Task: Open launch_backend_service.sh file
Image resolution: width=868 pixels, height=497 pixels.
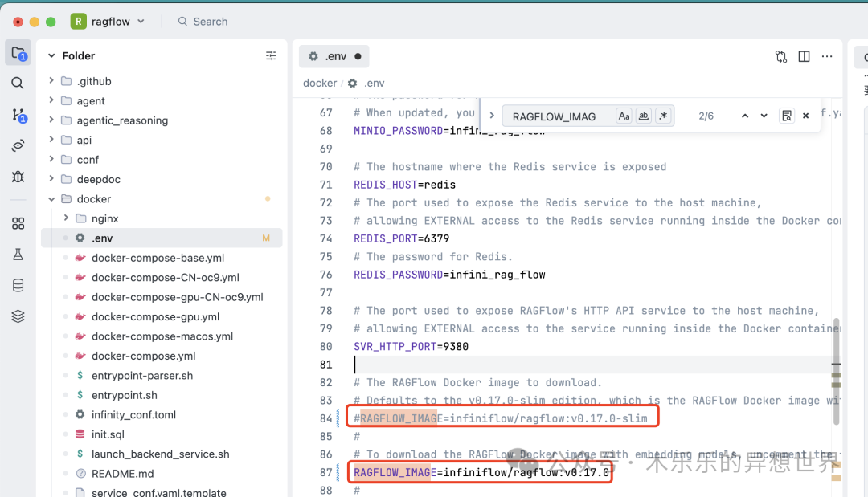Action: click(x=161, y=454)
